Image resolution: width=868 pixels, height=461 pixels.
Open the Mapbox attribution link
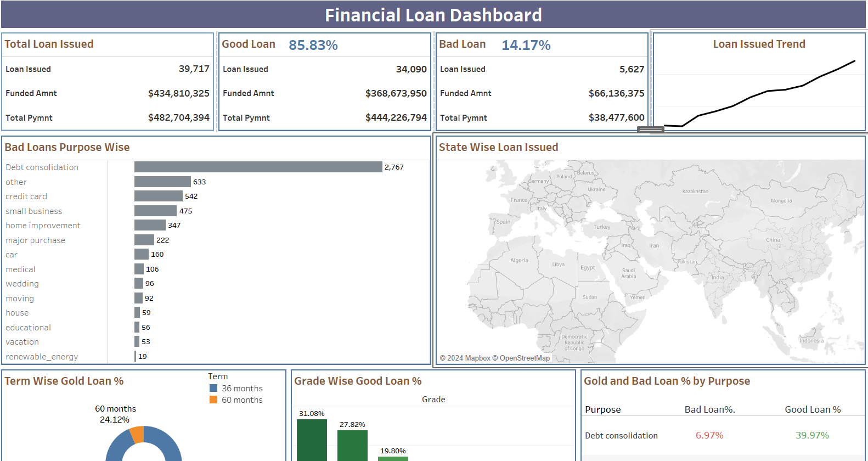coord(477,358)
